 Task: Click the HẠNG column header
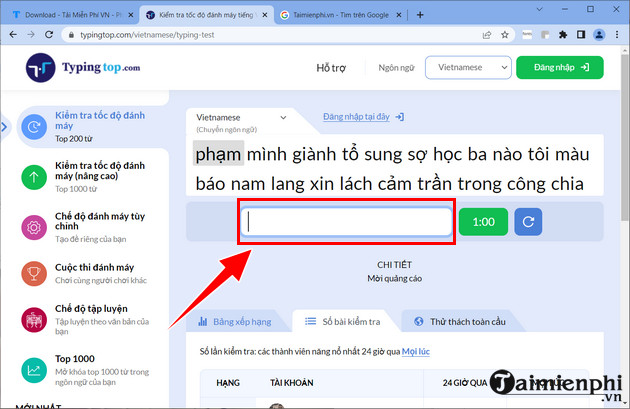(x=228, y=383)
